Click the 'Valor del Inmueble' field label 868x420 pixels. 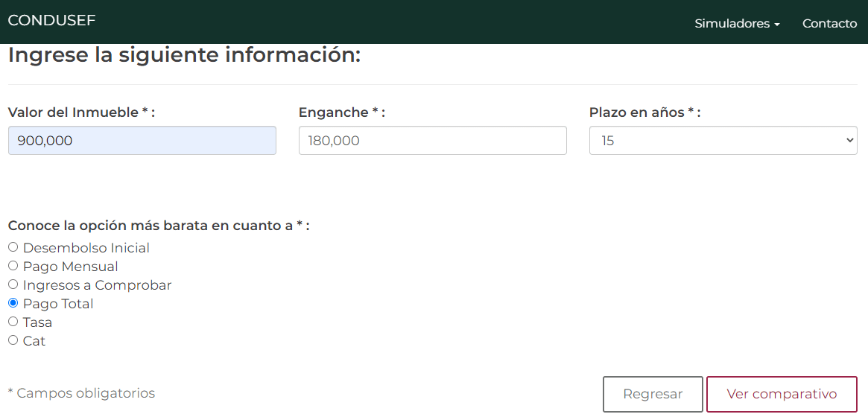[x=80, y=112]
